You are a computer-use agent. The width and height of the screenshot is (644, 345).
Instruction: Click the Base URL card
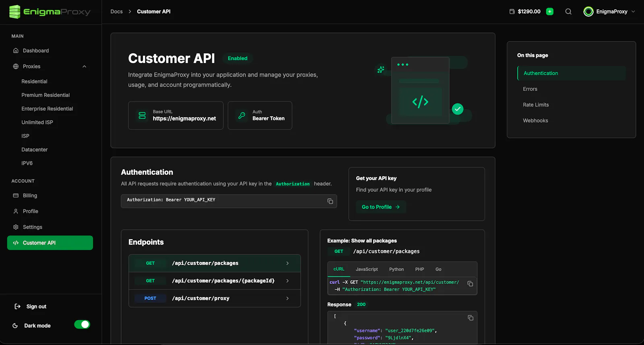pos(175,115)
